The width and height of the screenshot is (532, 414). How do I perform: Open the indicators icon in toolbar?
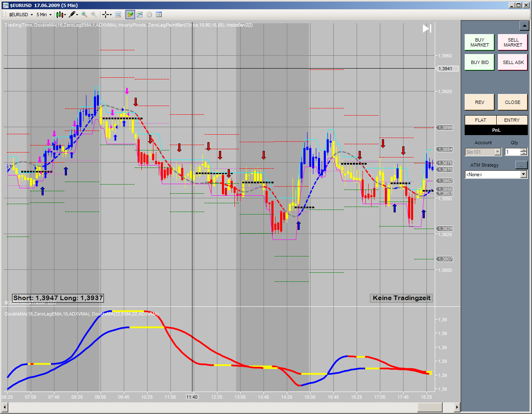click(x=140, y=15)
